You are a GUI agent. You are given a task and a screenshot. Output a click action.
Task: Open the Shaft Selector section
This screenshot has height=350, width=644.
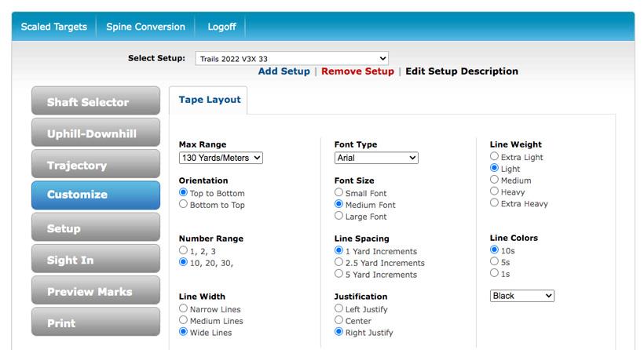(95, 102)
